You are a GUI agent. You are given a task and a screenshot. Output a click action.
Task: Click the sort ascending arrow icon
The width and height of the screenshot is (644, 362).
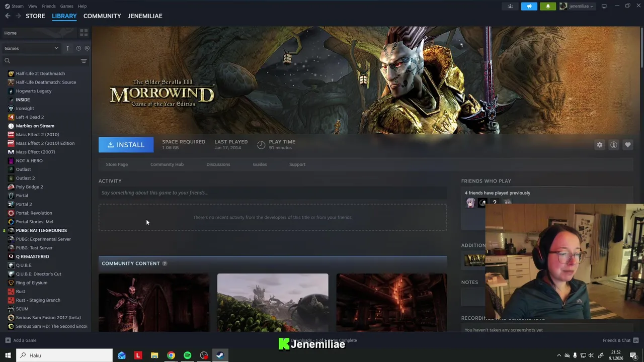click(x=67, y=48)
